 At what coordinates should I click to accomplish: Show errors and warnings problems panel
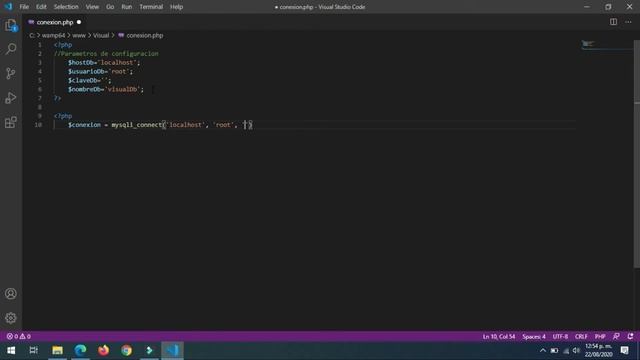coord(18,336)
